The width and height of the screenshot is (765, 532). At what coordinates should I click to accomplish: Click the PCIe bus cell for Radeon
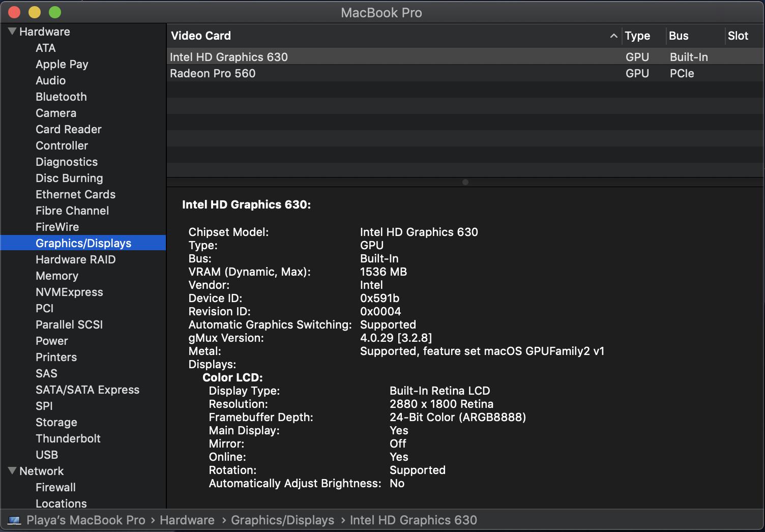pos(682,73)
